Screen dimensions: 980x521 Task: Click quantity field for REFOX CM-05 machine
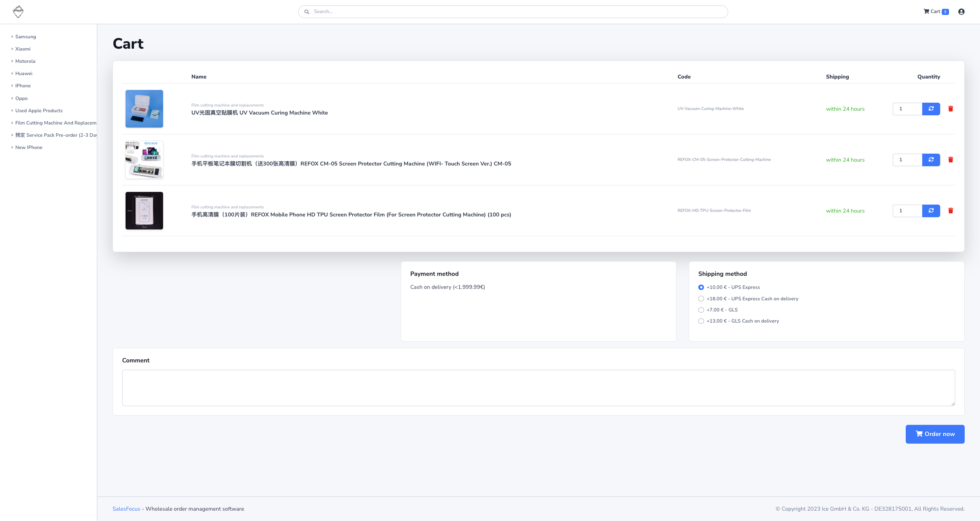click(x=907, y=160)
